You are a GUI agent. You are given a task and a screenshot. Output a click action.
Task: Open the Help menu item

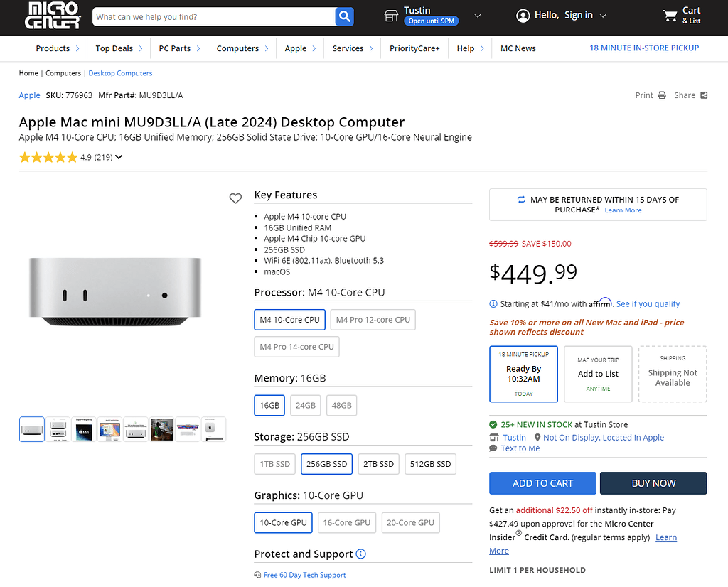click(x=465, y=48)
